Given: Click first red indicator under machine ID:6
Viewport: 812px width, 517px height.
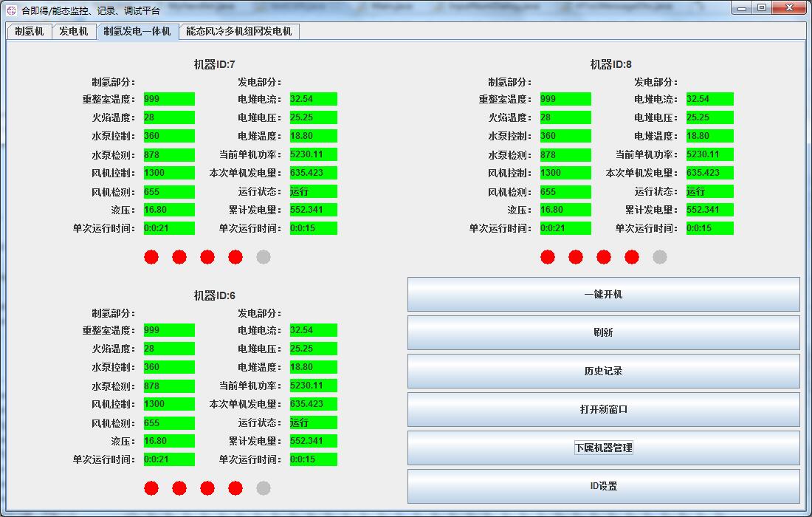Looking at the screenshot, I should point(151,488).
